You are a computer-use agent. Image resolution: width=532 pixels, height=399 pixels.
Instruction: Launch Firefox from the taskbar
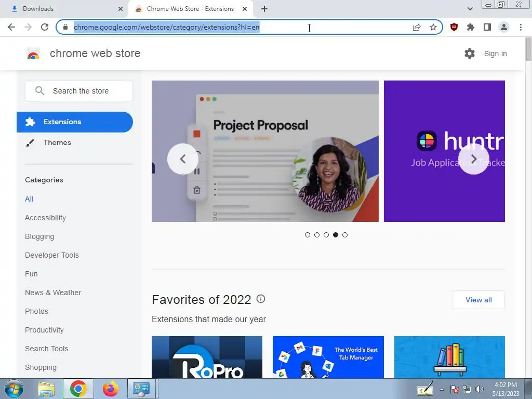click(x=110, y=389)
